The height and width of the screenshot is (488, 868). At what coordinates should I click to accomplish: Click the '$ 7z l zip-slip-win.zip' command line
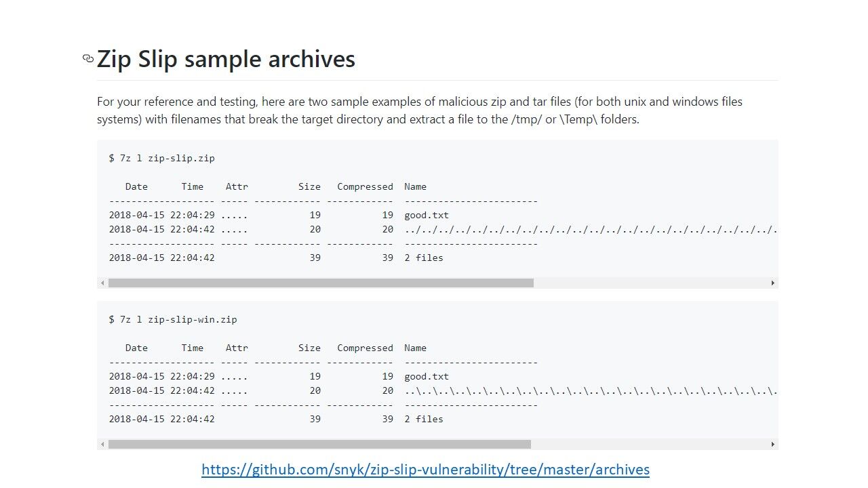(173, 319)
